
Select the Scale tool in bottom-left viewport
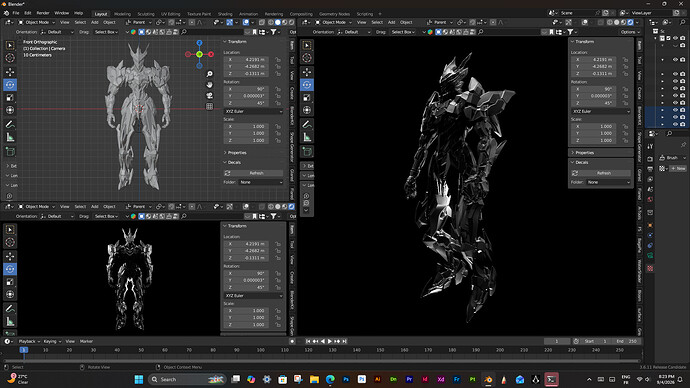click(x=10, y=282)
